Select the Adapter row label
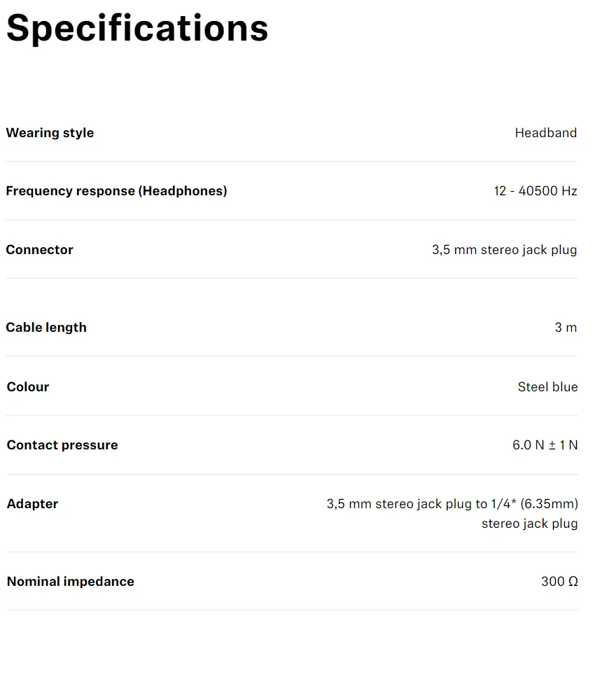The width and height of the screenshot is (595, 700). tap(32, 504)
